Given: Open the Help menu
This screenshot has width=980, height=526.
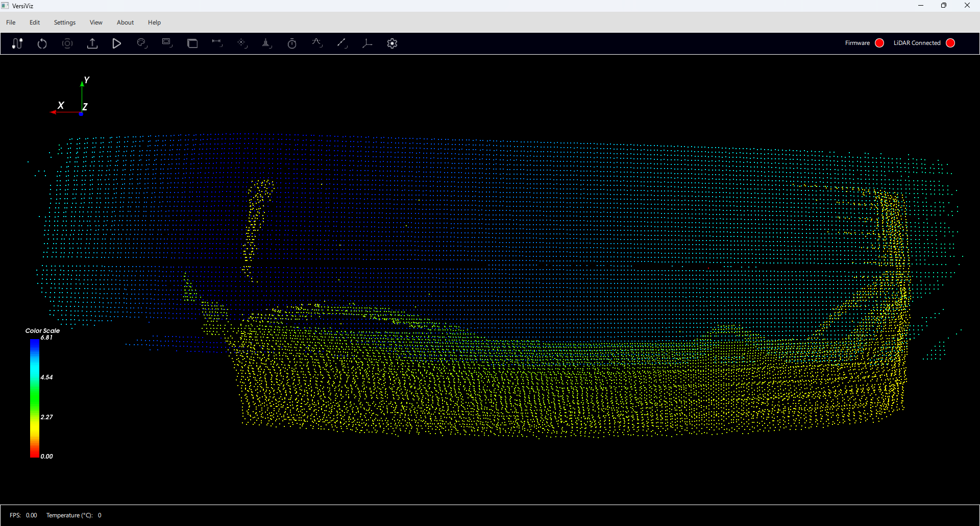Looking at the screenshot, I should (154, 22).
